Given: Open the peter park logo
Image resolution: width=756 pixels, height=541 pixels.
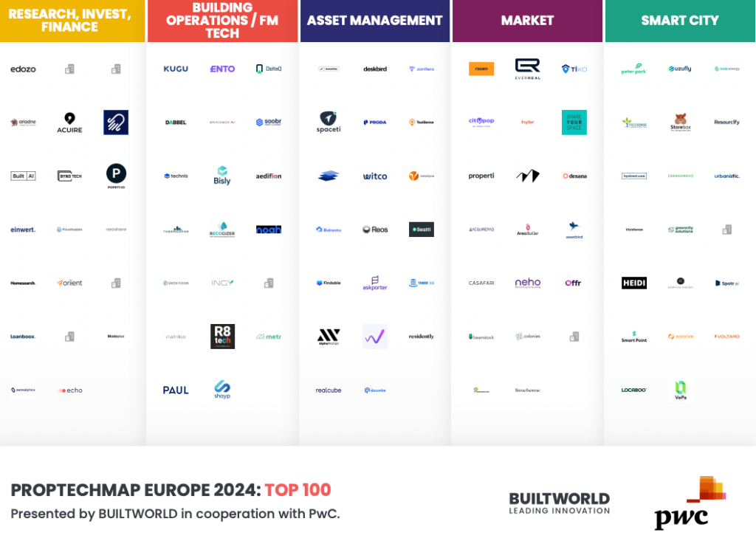Looking at the screenshot, I should coord(634,69).
